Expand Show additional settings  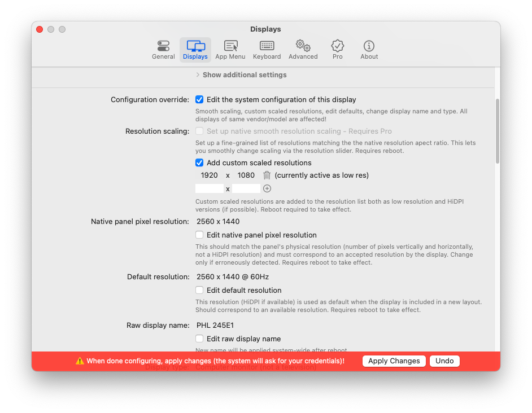[x=244, y=74]
